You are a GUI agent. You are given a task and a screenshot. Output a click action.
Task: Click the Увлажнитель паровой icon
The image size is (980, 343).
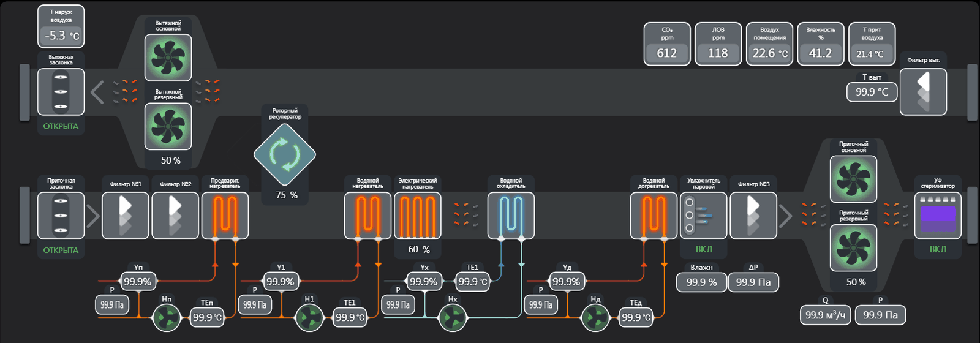704,216
